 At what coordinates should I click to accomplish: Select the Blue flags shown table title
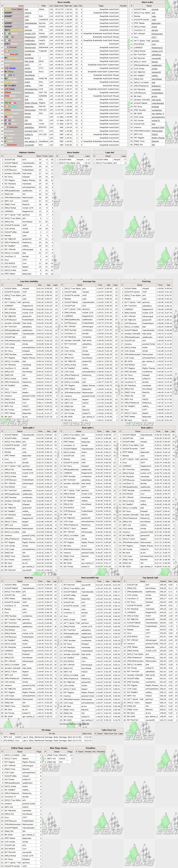tap(58, 748)
